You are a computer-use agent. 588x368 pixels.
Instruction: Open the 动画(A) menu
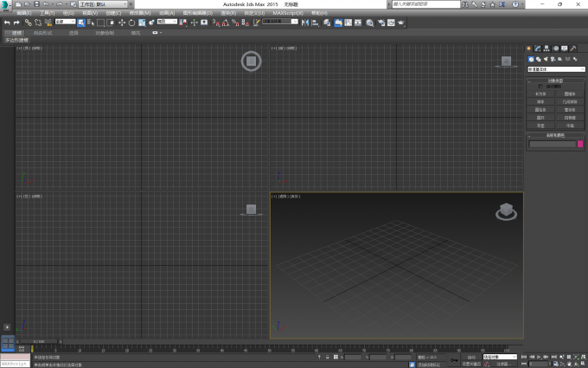pos(167,13)
